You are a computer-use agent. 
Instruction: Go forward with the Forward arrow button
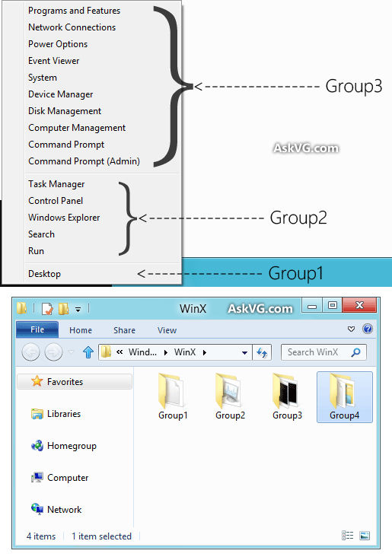click(x=53, y=352)
